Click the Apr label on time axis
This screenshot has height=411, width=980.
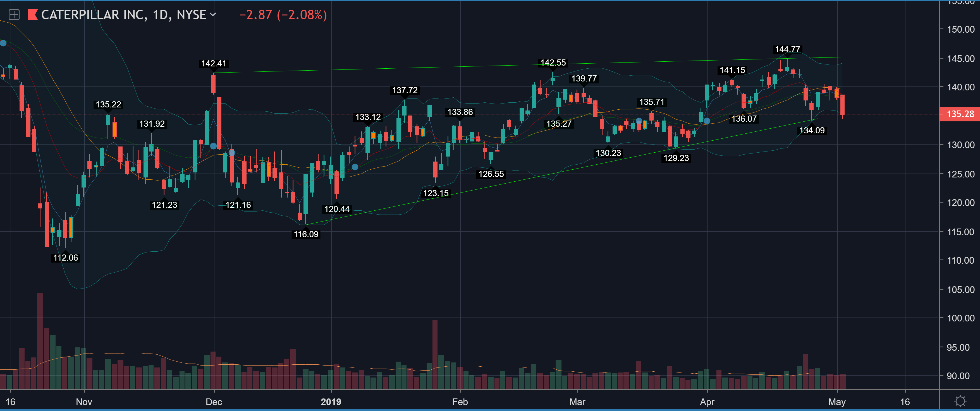(707, 402)
